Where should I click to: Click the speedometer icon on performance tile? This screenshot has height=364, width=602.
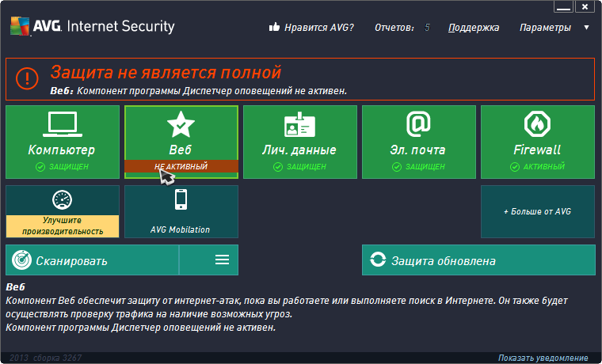63,199
